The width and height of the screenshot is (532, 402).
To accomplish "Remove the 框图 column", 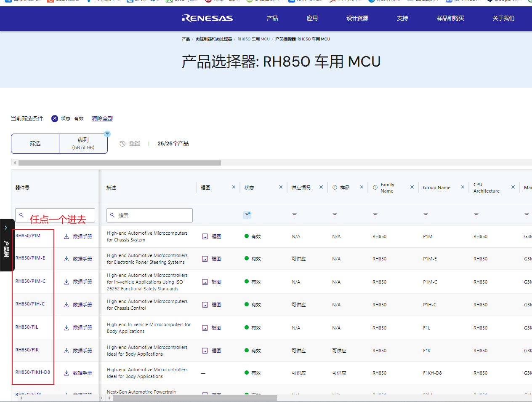I will 234,187.
